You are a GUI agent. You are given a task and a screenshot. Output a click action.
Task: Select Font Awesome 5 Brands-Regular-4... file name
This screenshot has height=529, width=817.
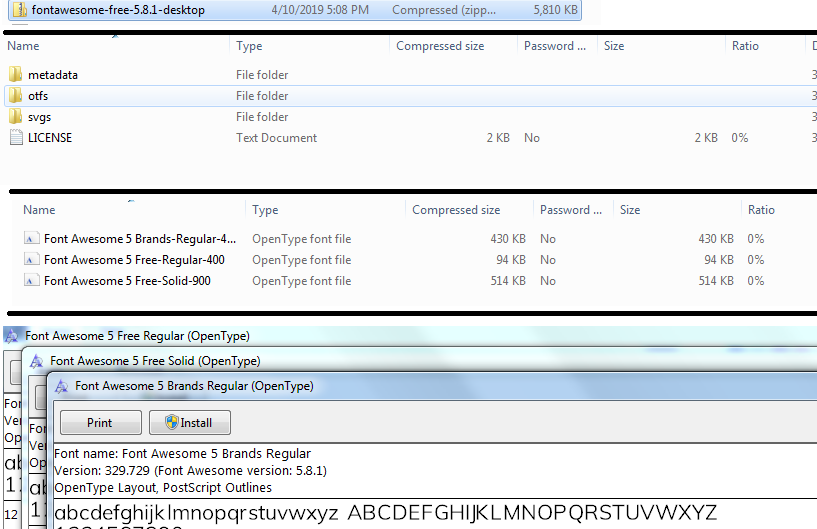point(140,239)
